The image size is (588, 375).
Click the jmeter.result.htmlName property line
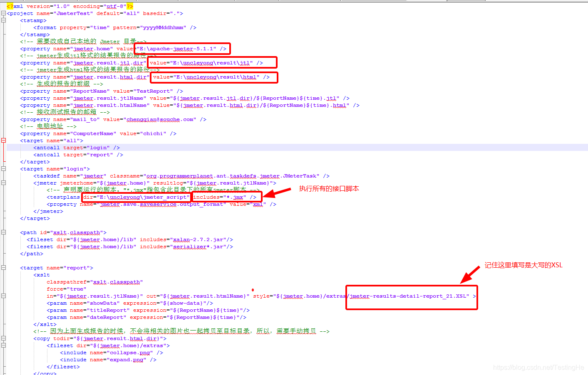[x=190, y=105]
